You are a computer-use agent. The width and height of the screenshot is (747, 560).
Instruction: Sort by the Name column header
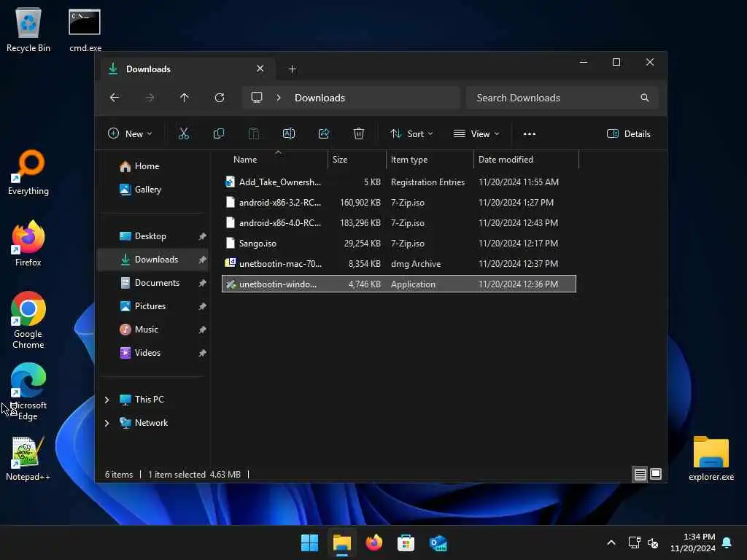point(275,160)
